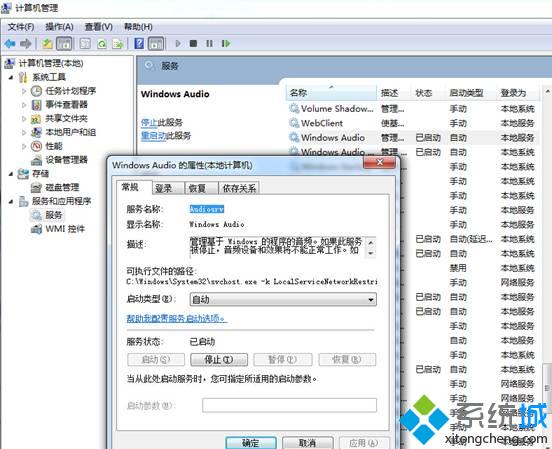This screenshot has height=449, width=552.
Task: Switch to the 恢复 tab
Action: 201,188
